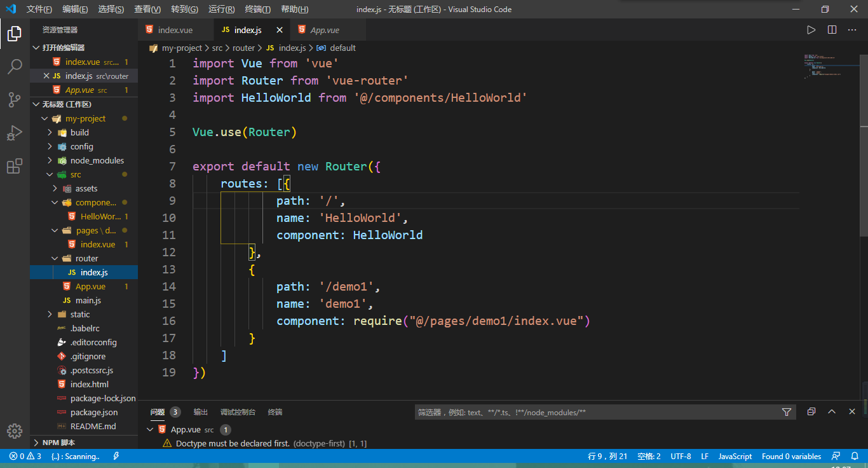Click the warning icon next to Doctype message
Image resolution: width=868 pixels, height=468 pixels.
click(x=167, y=443)
